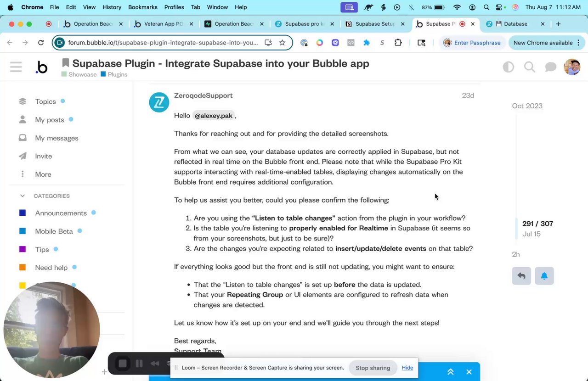Open Spotlight search in menu bar
Viewport: 588px width, 381px height.
point(486,7)
